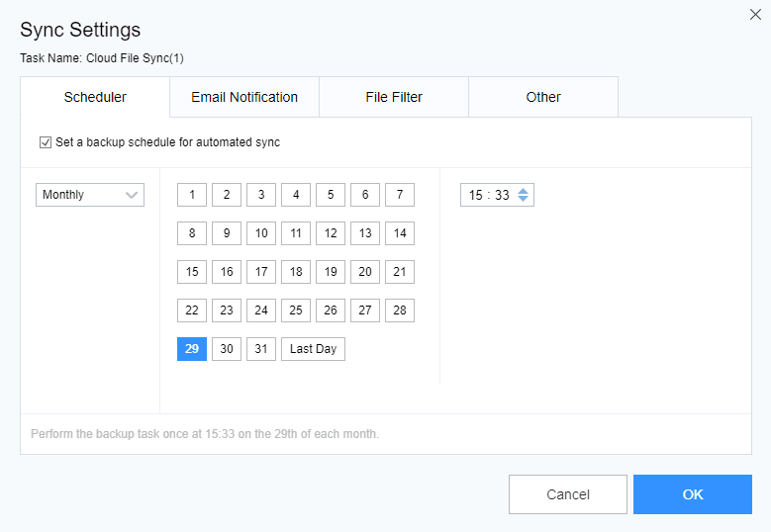
Task: Switch to the File Filter tab
Action: tap(394, 97)
